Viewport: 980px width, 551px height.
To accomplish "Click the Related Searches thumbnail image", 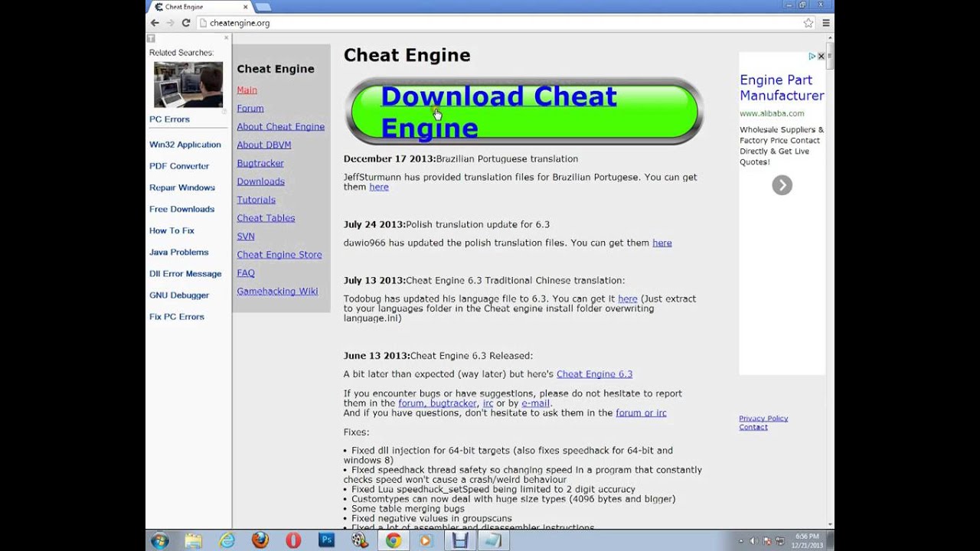I will pyautogui.click(x=188, y=84).
